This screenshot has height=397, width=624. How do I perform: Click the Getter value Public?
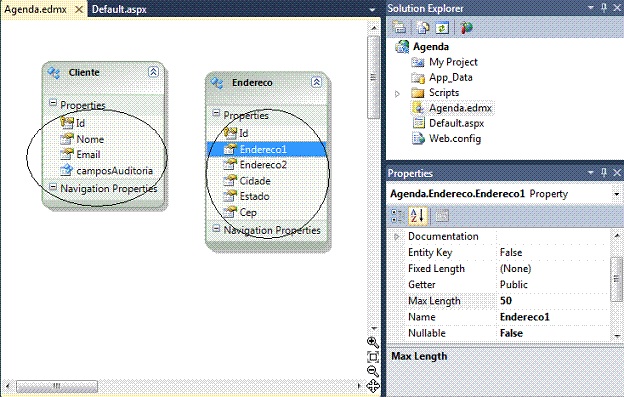[x=513, y=285]
